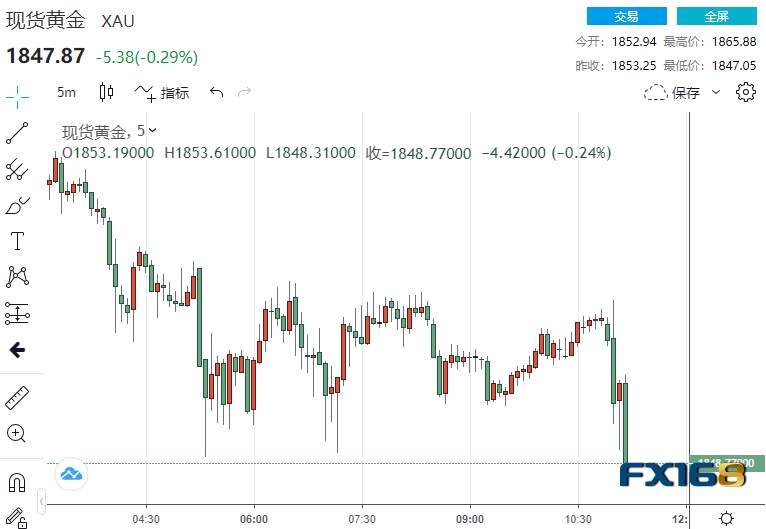
Task: Open the long position forecasting tool
Action: click(17, 313)
